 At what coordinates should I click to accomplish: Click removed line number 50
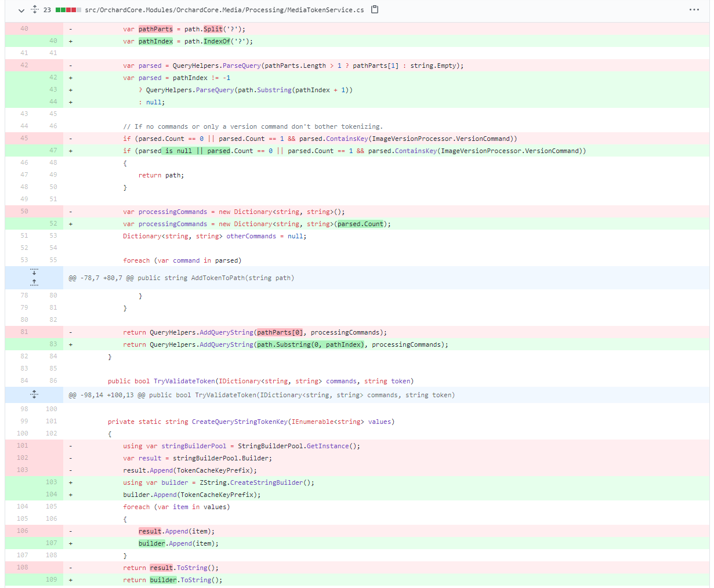click(x=24, y=212)
